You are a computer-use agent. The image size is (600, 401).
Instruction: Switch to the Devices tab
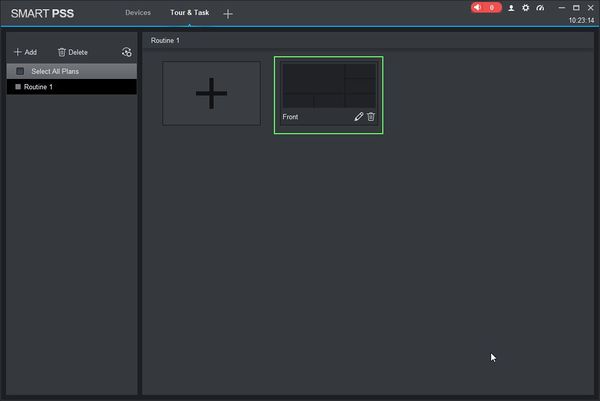(x=138, y=13)
